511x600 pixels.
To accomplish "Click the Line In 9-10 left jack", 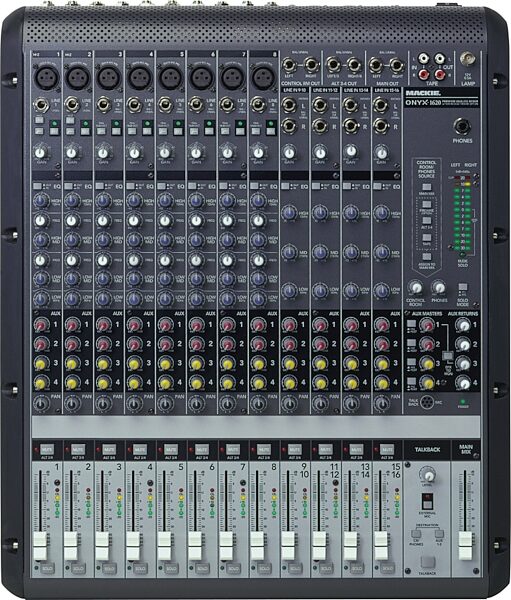I will pyautogui.click(x=289, y=105).
